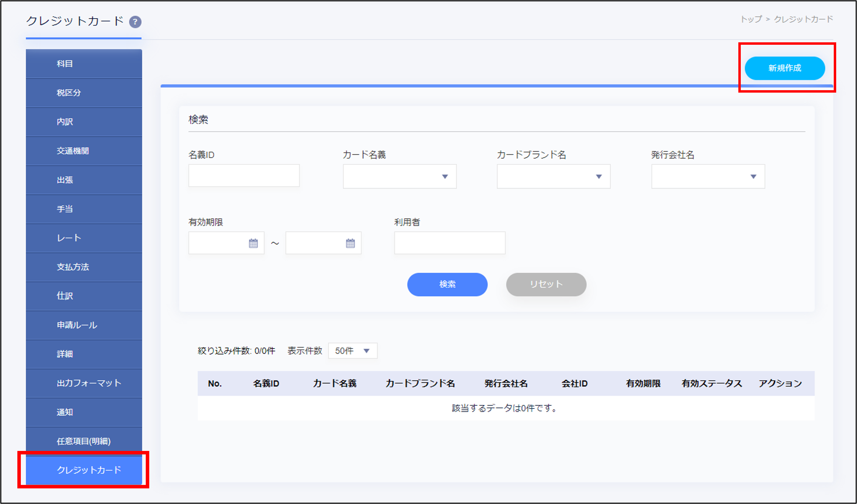Click the 名義ID input field

(244, 176)
